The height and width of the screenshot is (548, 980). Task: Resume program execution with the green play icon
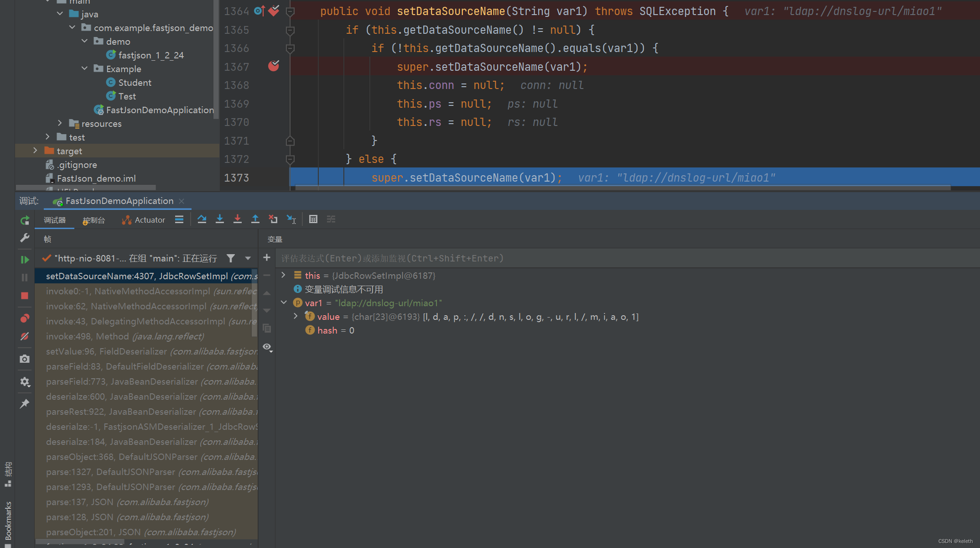coord(25,259)
